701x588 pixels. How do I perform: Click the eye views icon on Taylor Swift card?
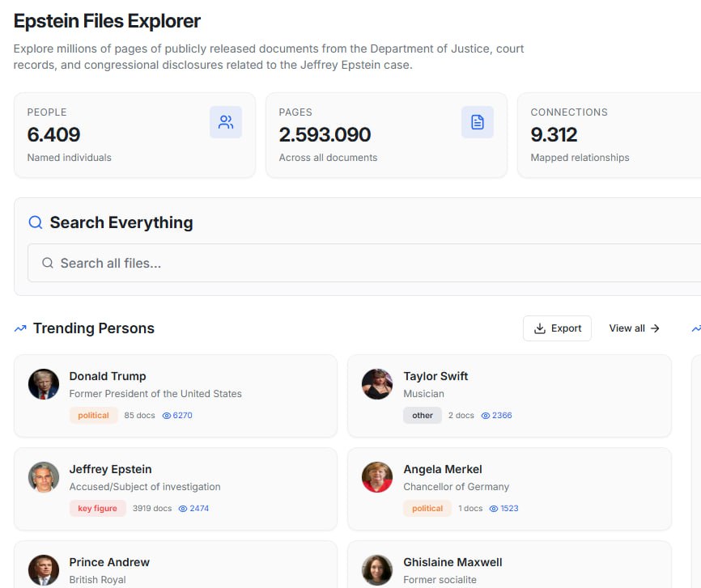(485, 416)
